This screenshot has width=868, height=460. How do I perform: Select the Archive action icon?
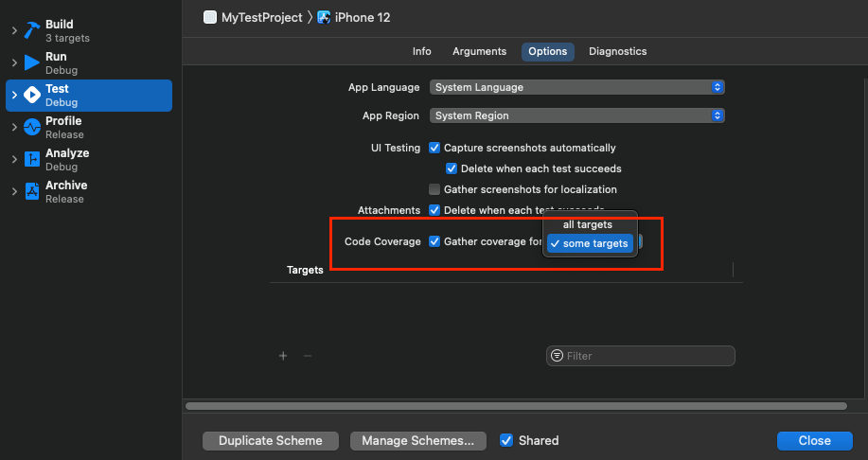tap(32, 191)
